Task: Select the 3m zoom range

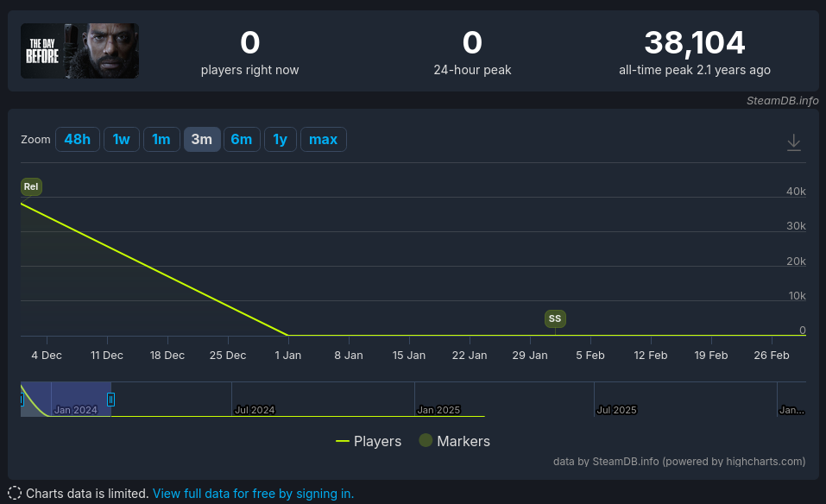Action: [x=202, y=139]
